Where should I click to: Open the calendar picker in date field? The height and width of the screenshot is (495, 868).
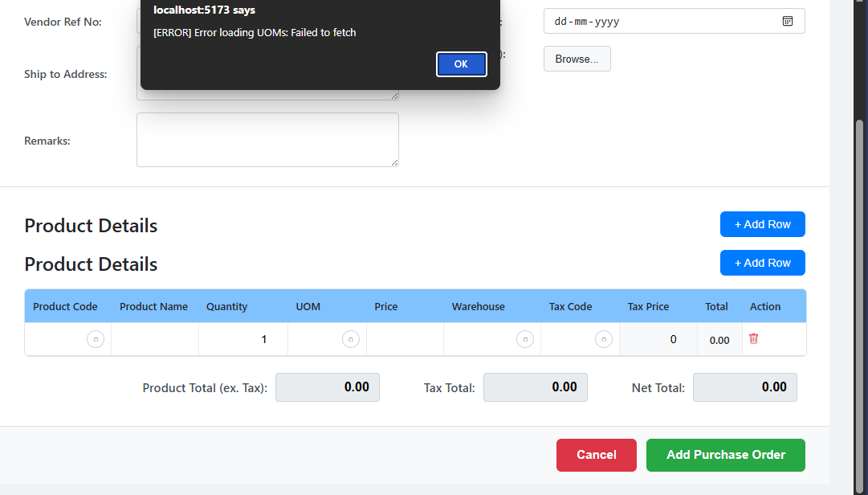[x=788, y=21]
